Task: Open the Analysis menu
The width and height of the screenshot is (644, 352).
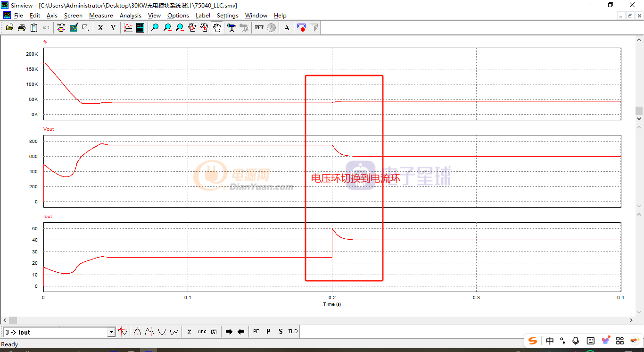Action: [130, 16]
